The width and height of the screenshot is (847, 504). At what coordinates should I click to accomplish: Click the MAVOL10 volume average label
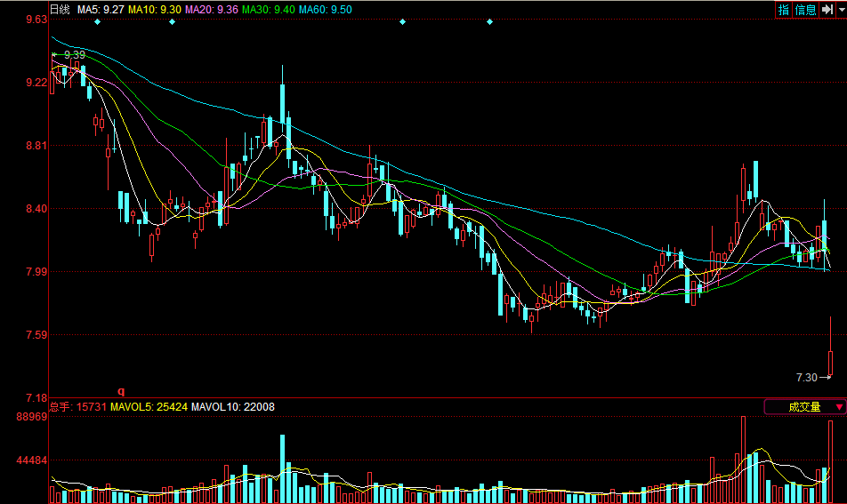tap(233, 407)
